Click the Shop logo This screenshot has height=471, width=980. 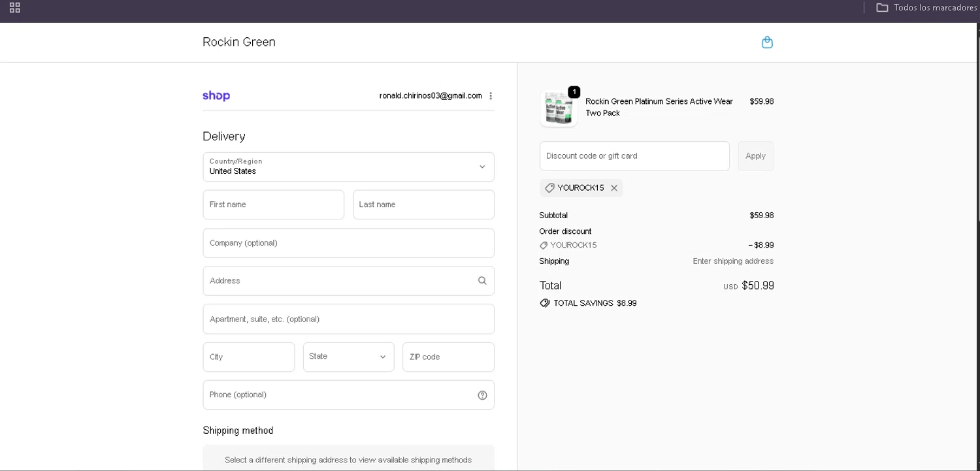[216, 96]
